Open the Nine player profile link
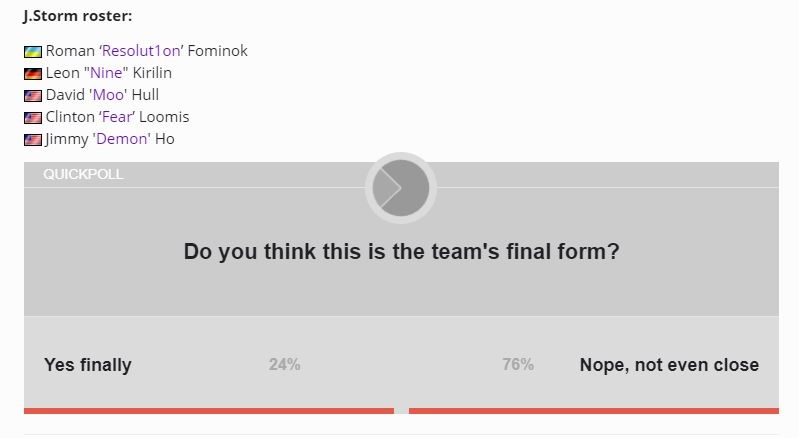Screen dimensions: 799x438 (x=106, y=73)
